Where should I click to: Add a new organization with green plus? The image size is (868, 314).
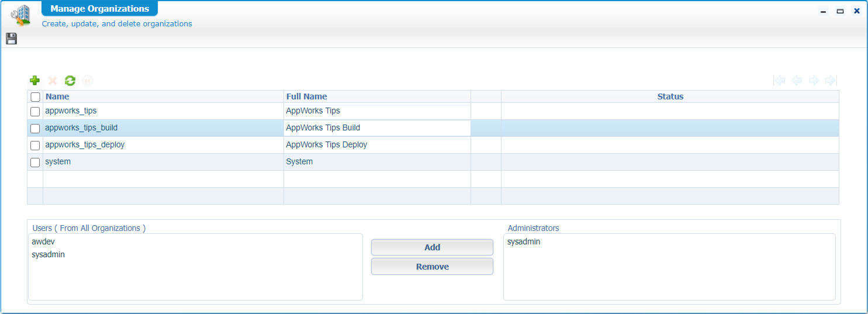click(x=35, y=81)
